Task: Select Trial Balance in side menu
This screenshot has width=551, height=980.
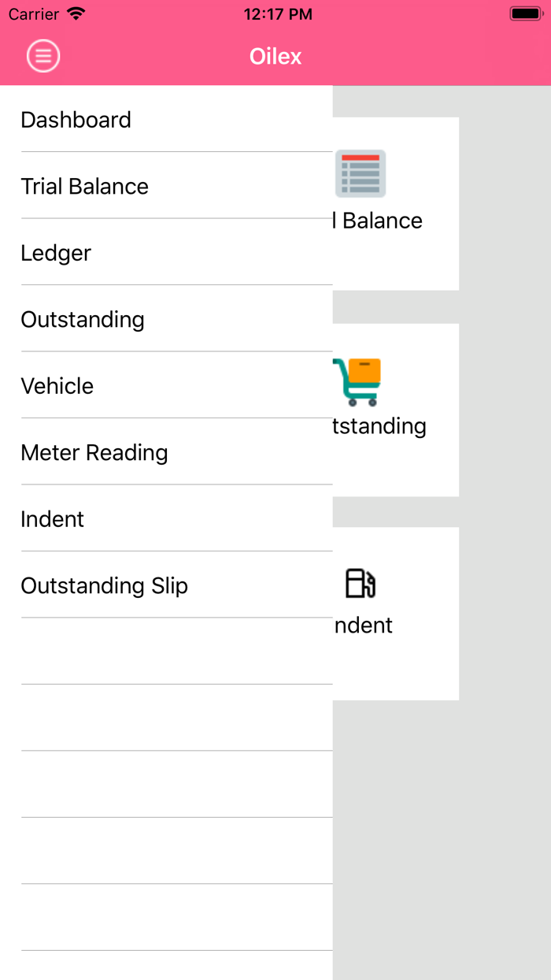Action: tap(85, 187)
